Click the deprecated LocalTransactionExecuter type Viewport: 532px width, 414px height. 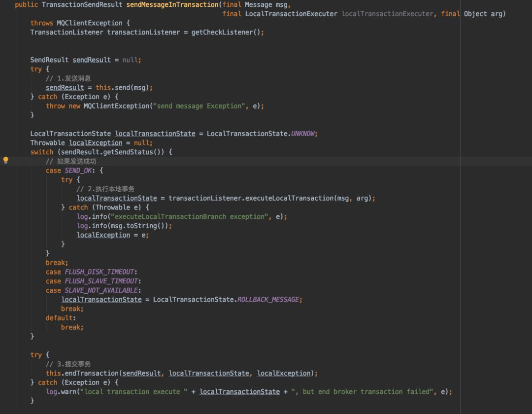click(291, 14)
